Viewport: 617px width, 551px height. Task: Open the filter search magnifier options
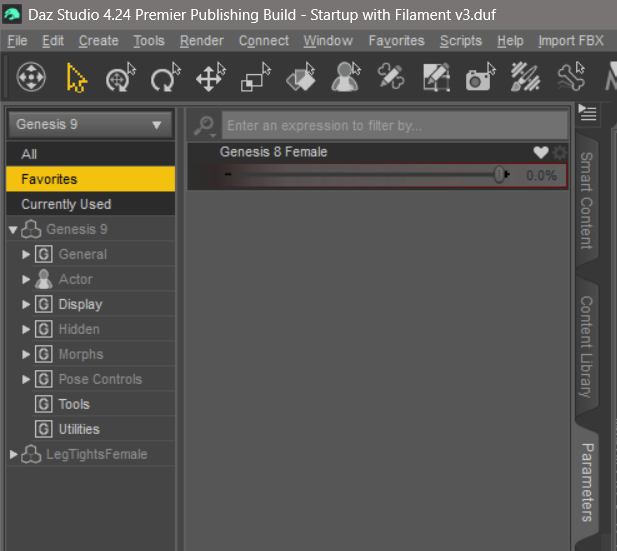(x=204, y=126)
